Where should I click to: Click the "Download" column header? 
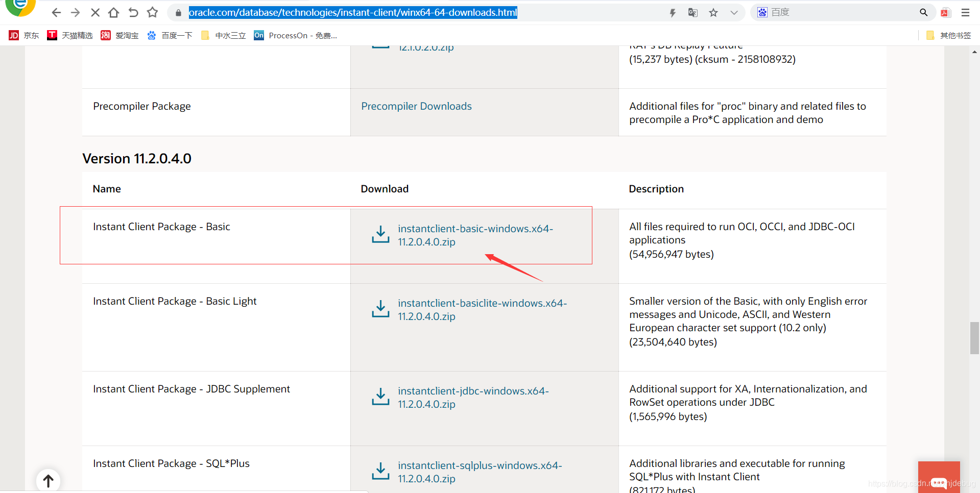pos(385,189)
